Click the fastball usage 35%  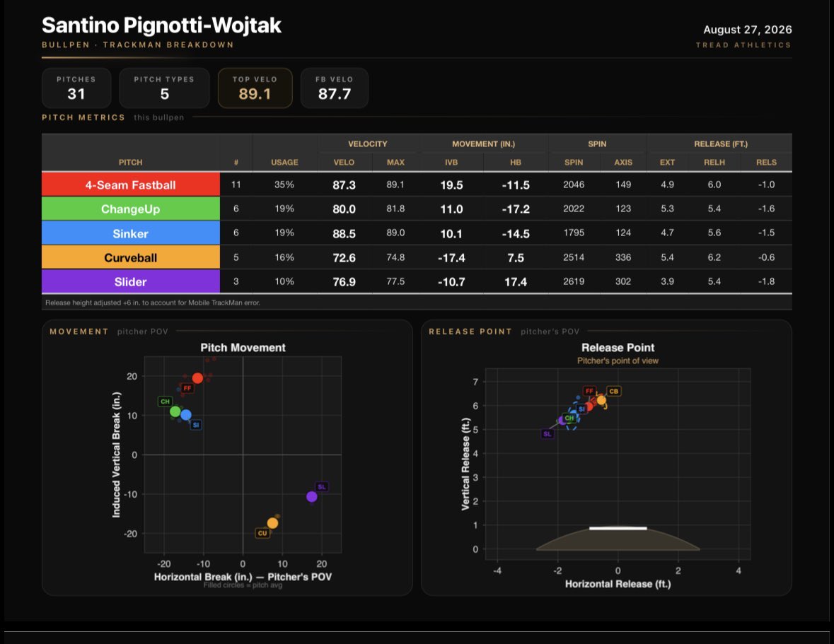(284, 185)
